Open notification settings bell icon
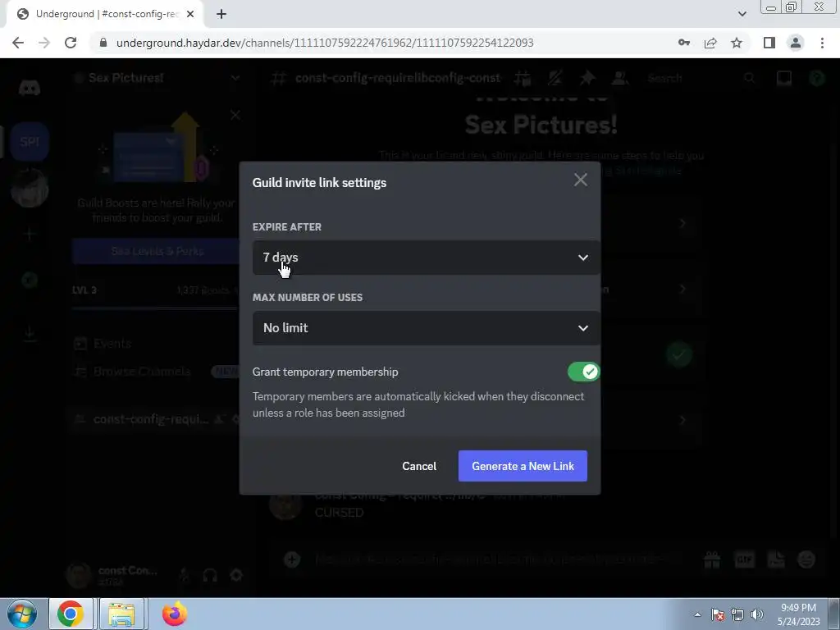Viewport: 840px width, 630px height. (555, 78)
